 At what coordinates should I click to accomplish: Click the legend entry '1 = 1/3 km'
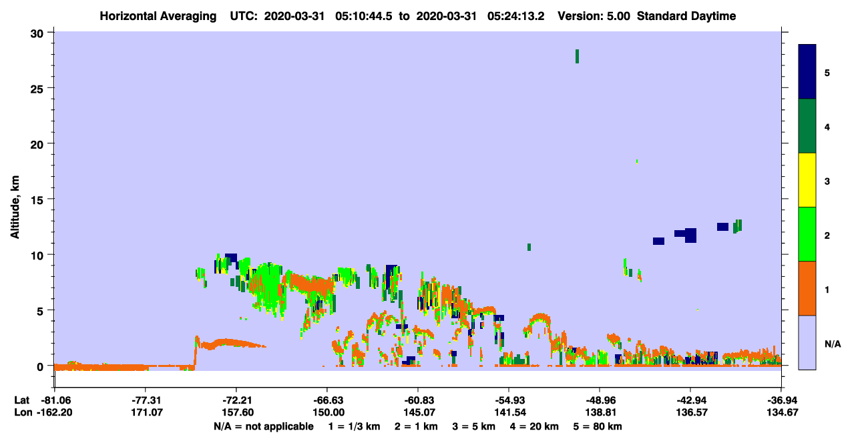click(355, 426)
